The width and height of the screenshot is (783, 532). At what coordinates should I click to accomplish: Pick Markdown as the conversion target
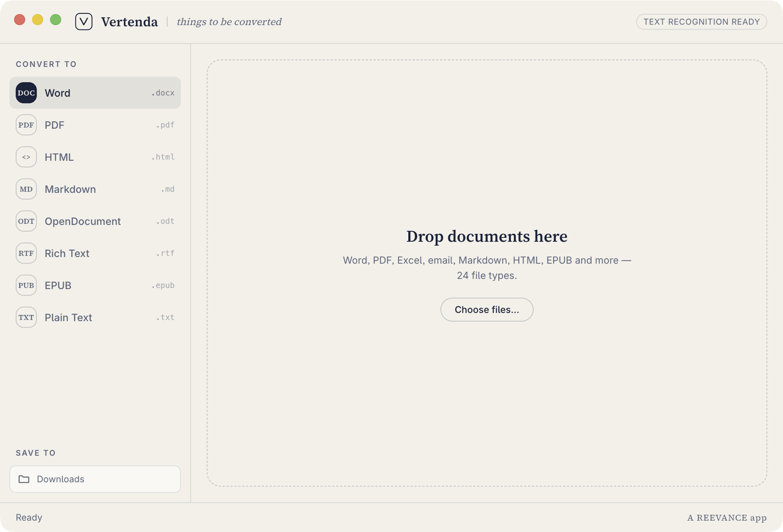(x=95, y=189)
